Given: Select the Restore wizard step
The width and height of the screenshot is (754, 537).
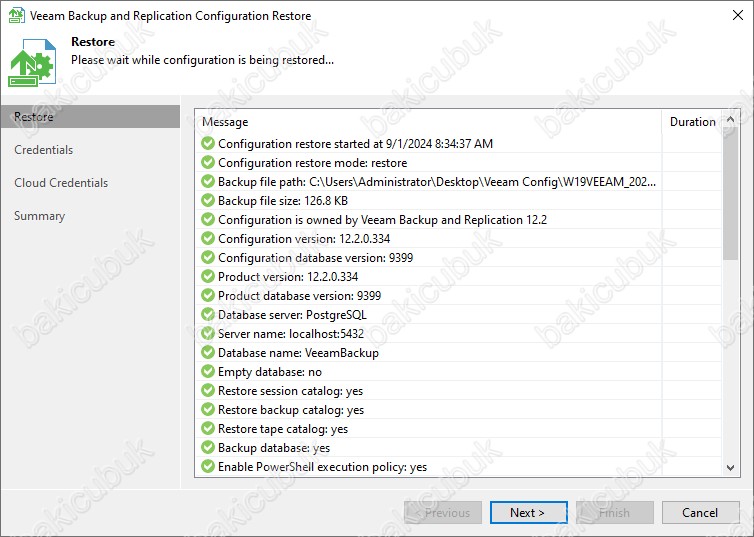Looking at the screenshot, I should pos(90,117).
